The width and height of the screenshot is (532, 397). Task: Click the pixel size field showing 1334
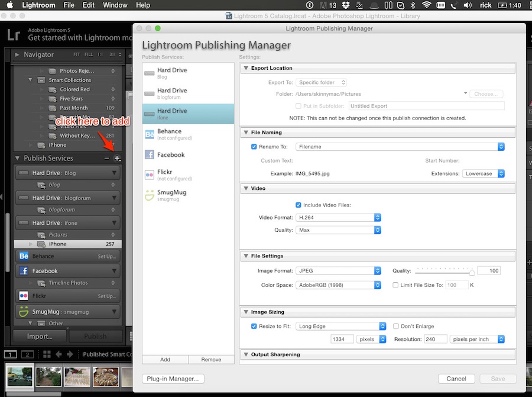click(342, 339)
